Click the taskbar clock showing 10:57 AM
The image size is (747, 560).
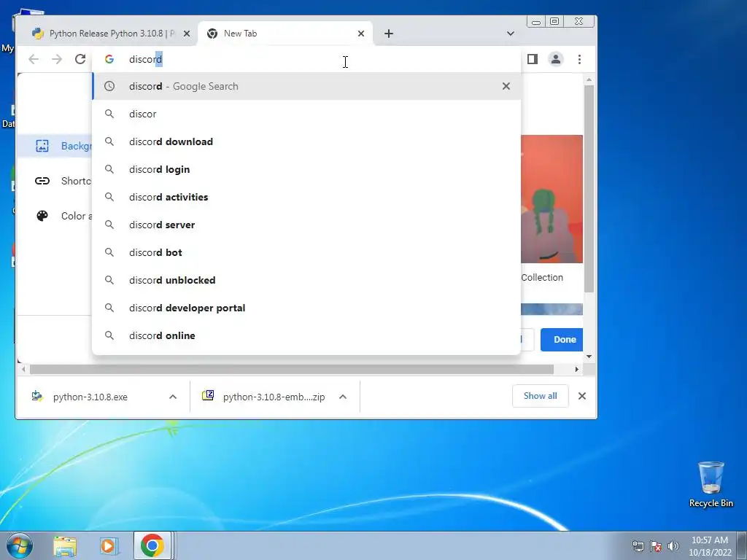point(710,545)
